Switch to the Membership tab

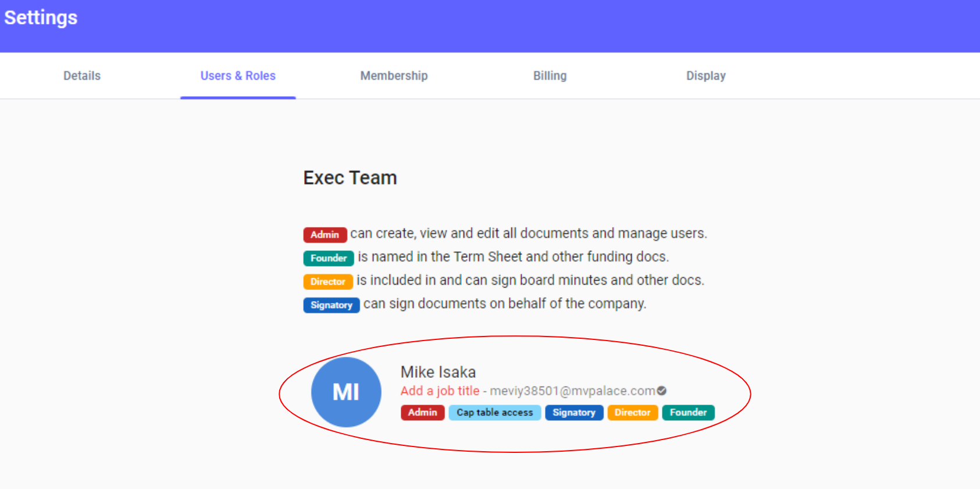[394, 76]
